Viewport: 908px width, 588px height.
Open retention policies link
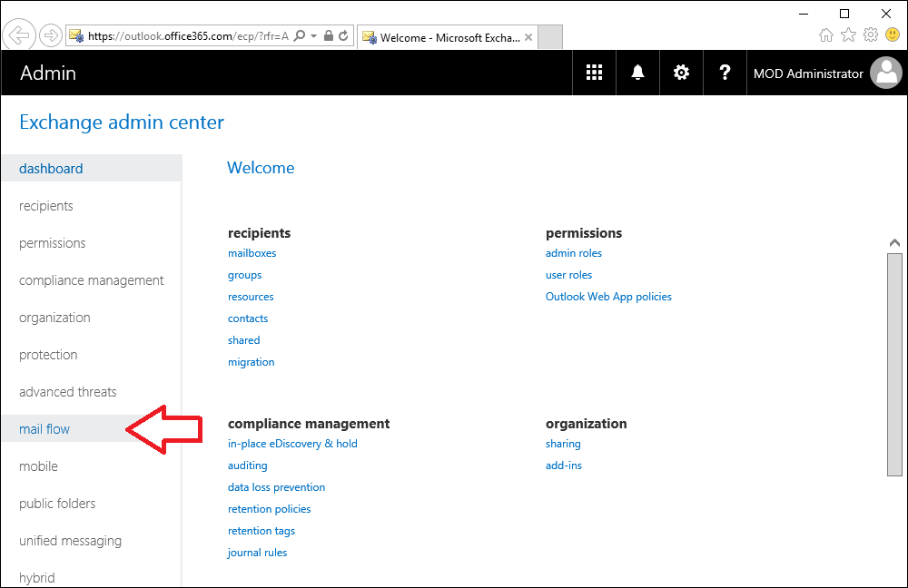270,509
